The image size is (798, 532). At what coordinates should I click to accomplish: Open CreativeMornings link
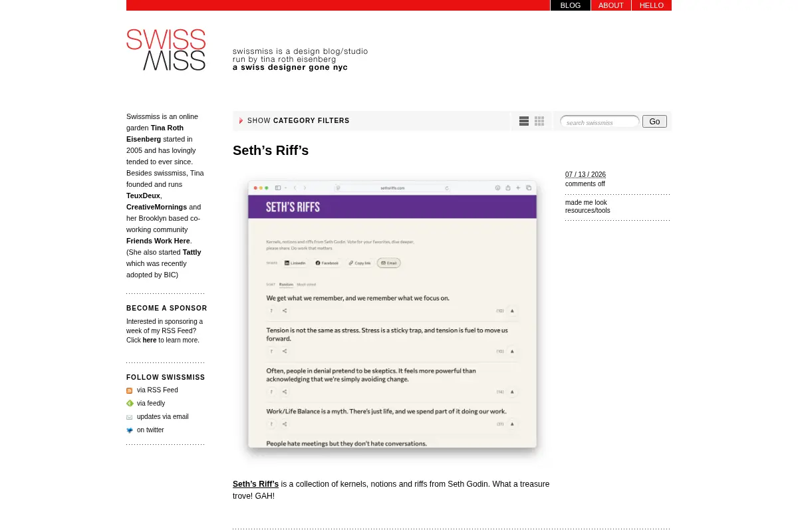coord(156,207)
